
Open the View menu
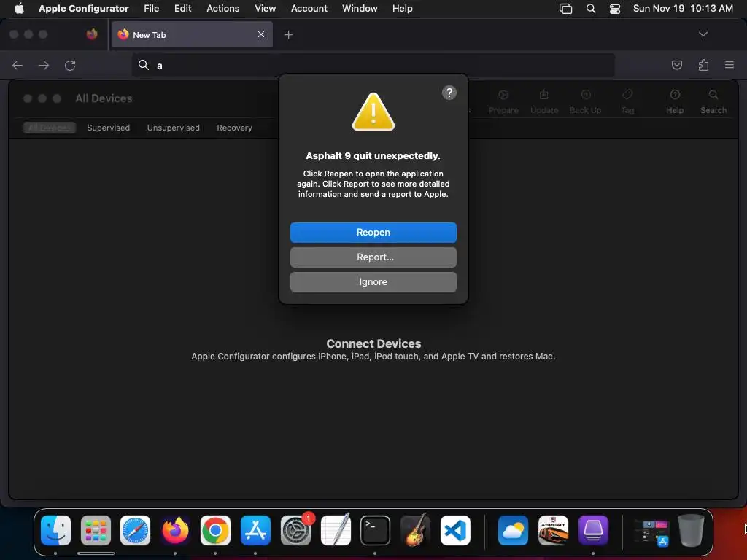coord(265,8)
